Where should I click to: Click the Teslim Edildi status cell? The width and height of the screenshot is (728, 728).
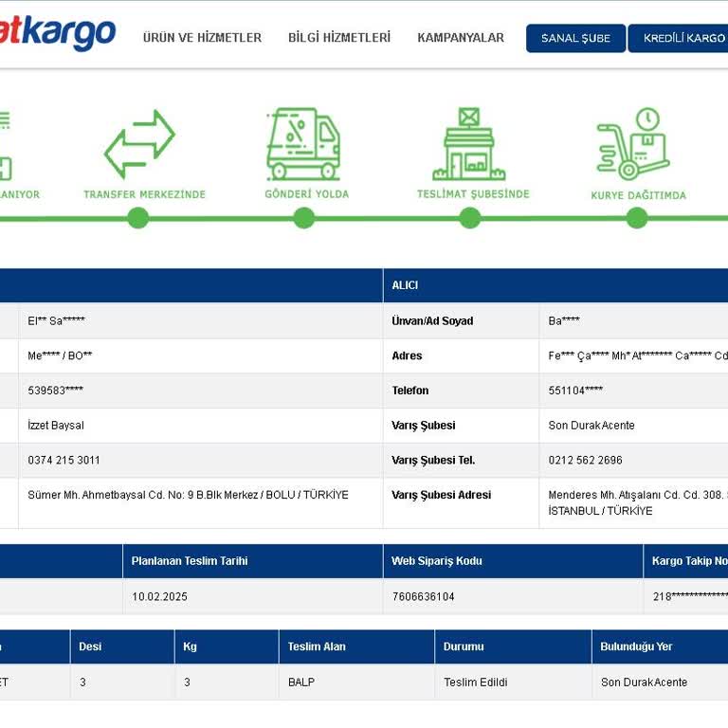pyautogui.click(x=514, y=682)
